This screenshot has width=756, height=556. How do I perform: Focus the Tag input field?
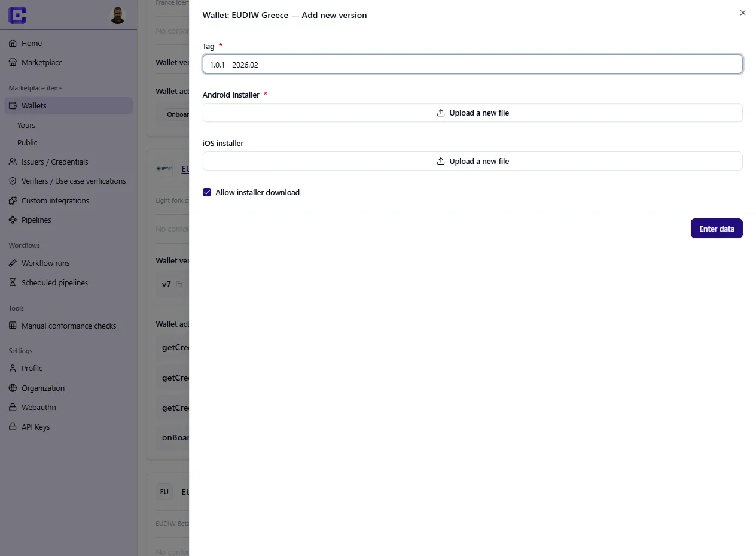[472, 64]
